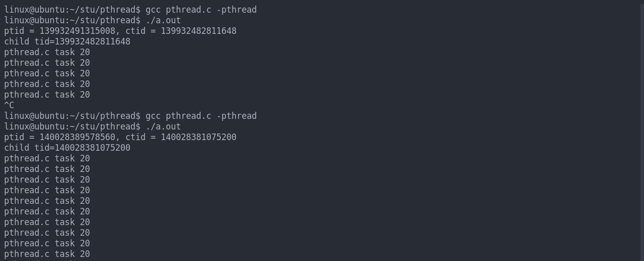The height and width of the screenshot is (261, 644).
Task: Click line child tid=140028381075200
Action: click(67, 148)
